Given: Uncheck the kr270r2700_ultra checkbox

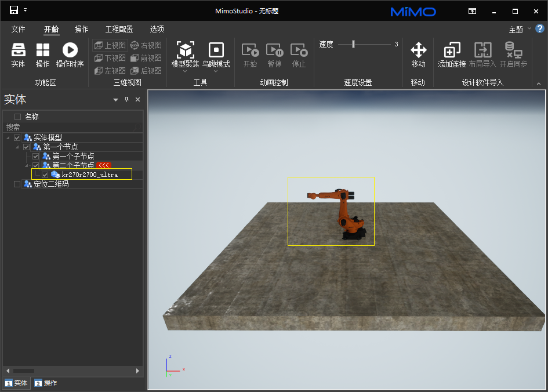Looking at the screenshot, I should [45, 175].
